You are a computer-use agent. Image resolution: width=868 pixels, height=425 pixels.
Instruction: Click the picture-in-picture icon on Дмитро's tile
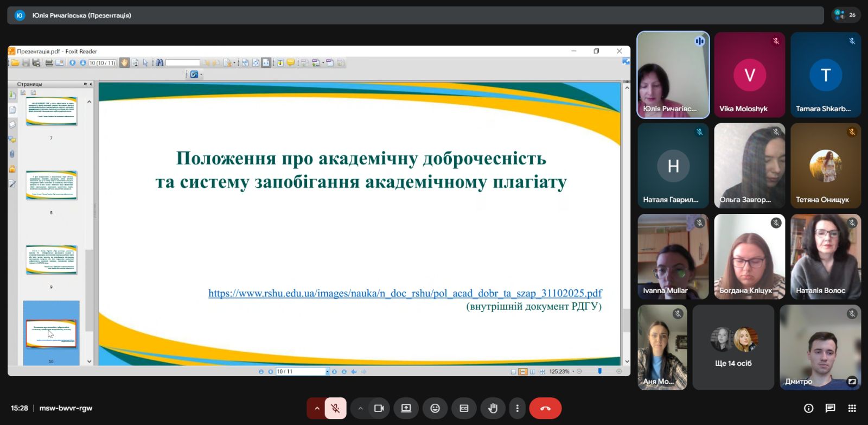pos(852,382)
